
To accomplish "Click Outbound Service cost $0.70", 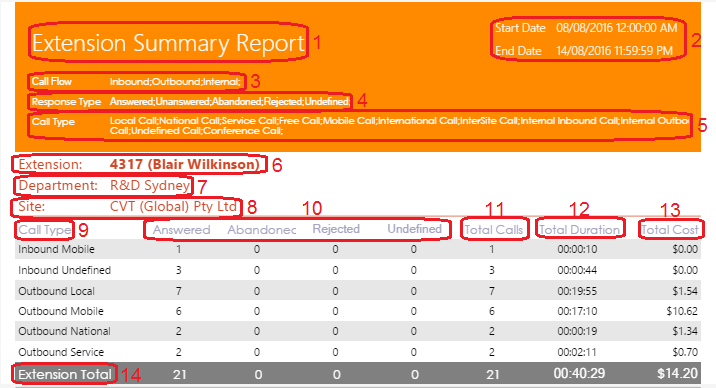I will click(x=685, y=352).
